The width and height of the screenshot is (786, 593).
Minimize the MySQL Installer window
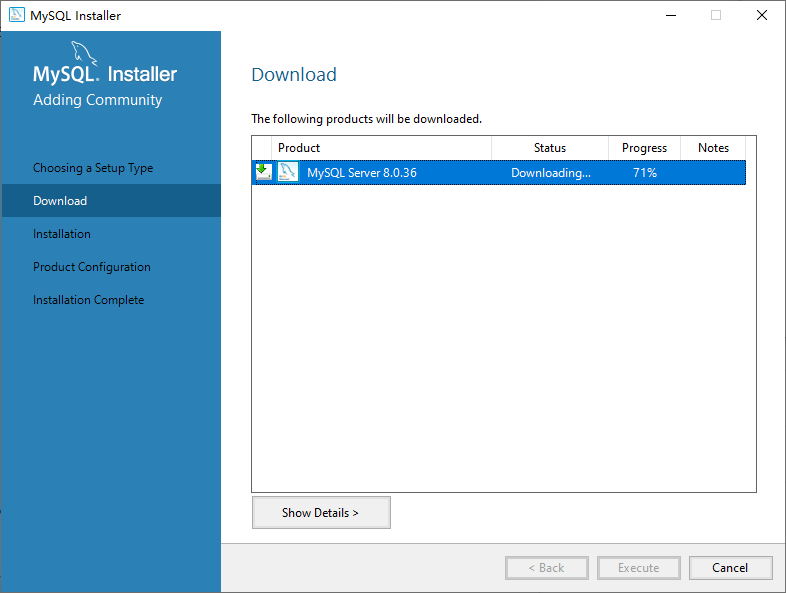click(671, 15)
